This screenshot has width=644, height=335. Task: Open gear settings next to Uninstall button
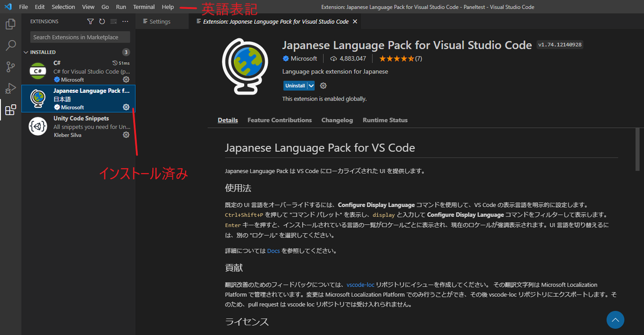tap(323, 85)
